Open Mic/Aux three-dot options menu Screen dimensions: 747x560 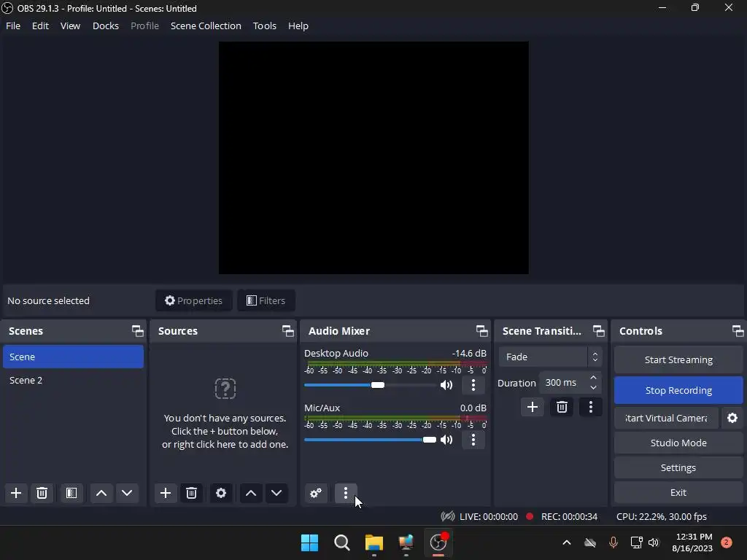point(473,440)
